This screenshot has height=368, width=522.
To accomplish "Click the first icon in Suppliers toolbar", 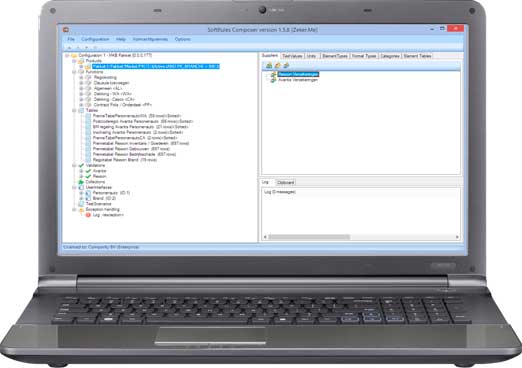I will [269, 66].
